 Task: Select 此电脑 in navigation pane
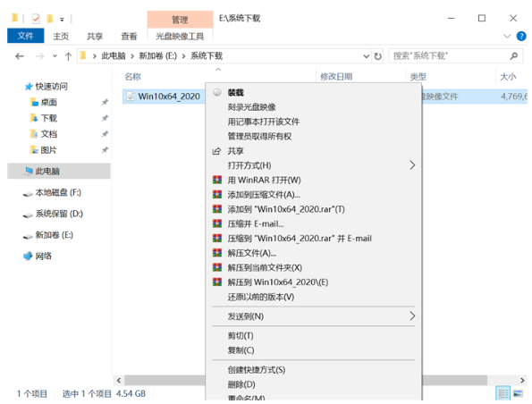(59, 171)
